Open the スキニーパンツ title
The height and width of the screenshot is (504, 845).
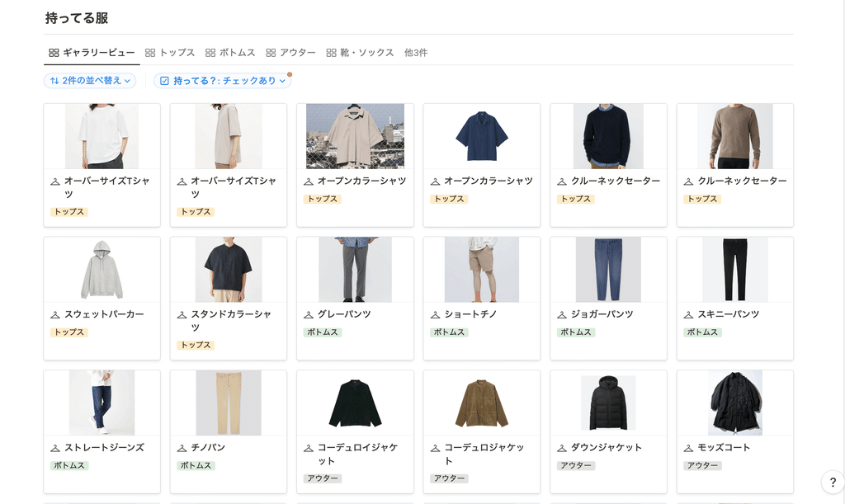click(728, 314)
